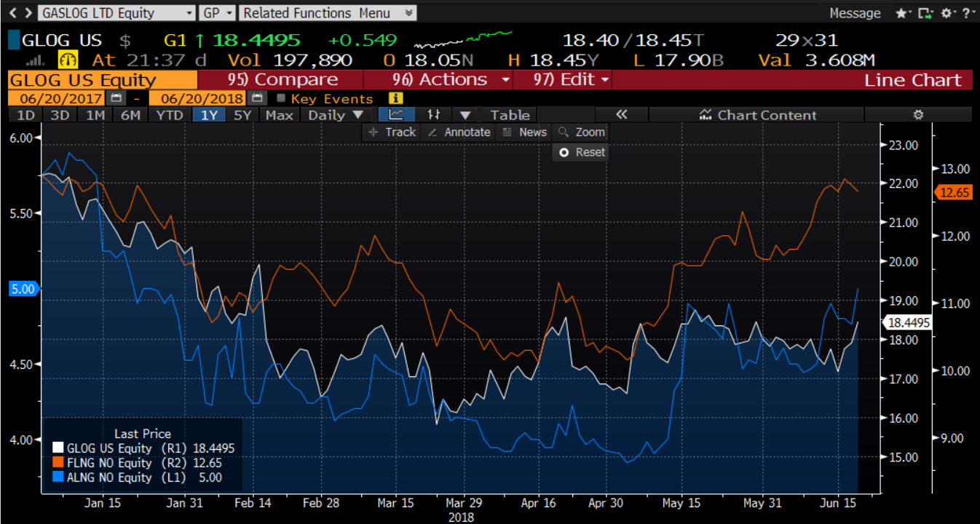Enable the Key Events checkbox
Viewport: 980px width, 524px height.
(281, 98)
